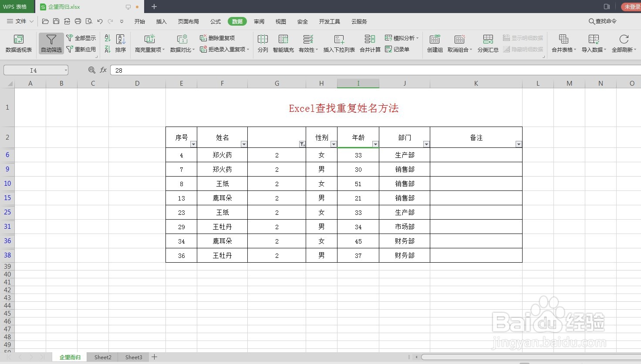Image resolution: width=641 pixels, height=364 pixels.
Task: Select row header 15
Action: [7, 198]
